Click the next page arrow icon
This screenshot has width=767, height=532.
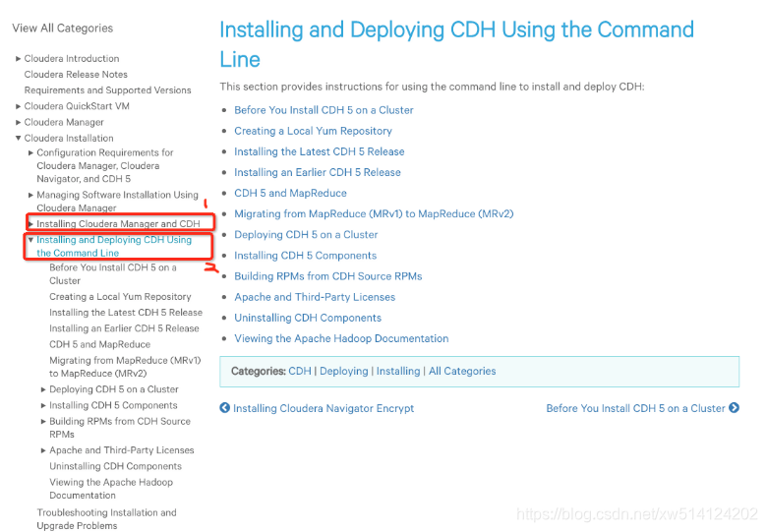[734, 408]
